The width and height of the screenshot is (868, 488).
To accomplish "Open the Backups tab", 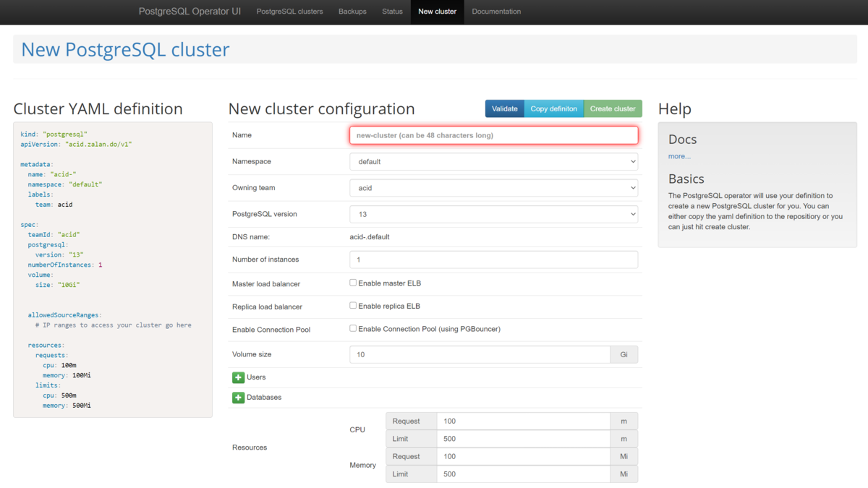I will pos(352,12).
